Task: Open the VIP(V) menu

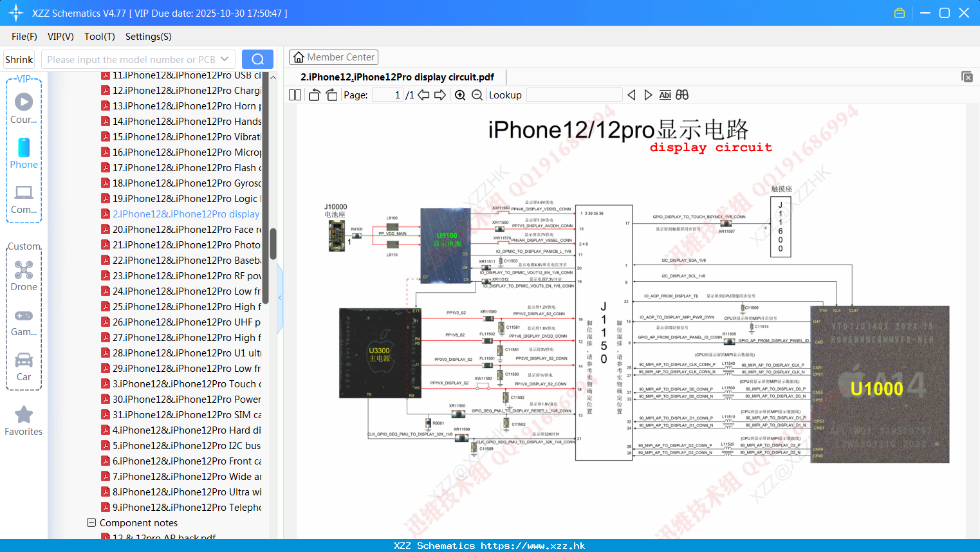Action: pos(60,37)
